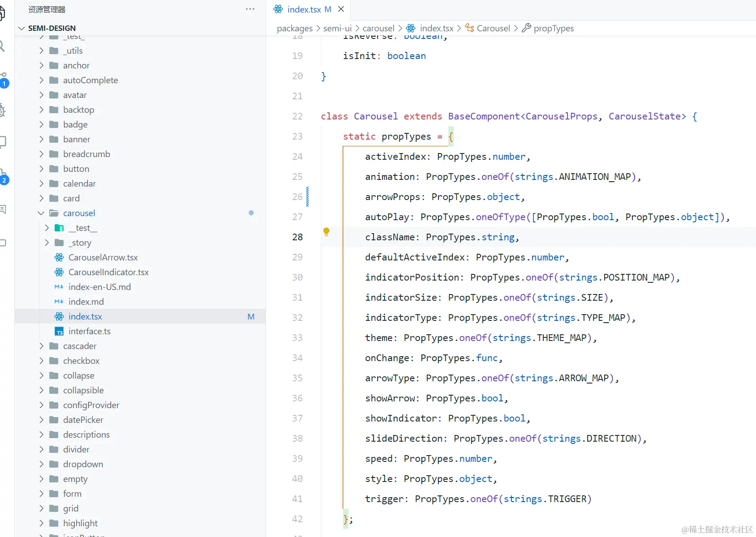
Task: Expand the _utils folder chevron
Action: (41, 51)
